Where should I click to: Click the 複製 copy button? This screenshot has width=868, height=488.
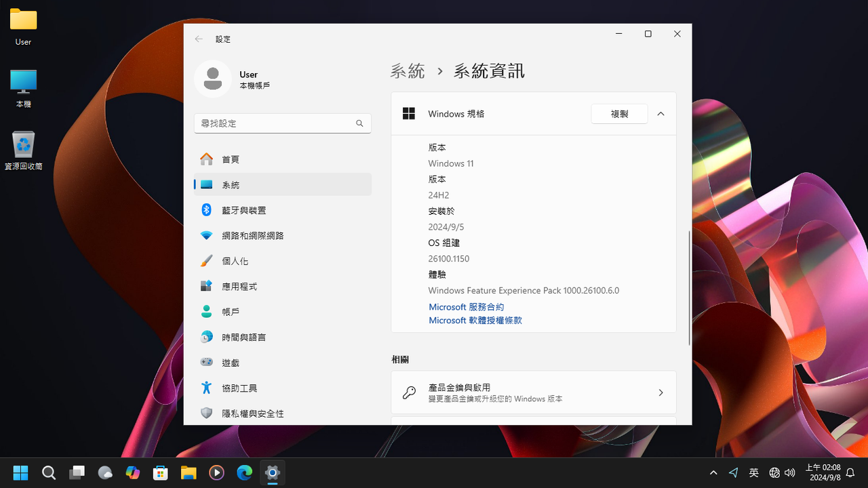point(619,114)
